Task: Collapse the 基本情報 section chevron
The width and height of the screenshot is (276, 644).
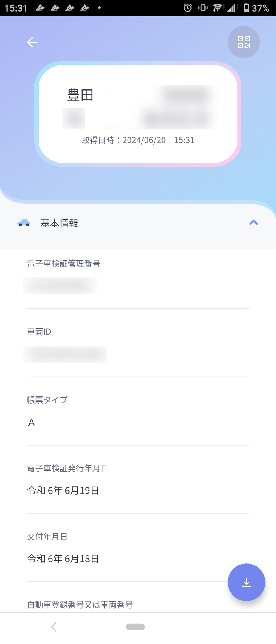Action: pos(253,222)
